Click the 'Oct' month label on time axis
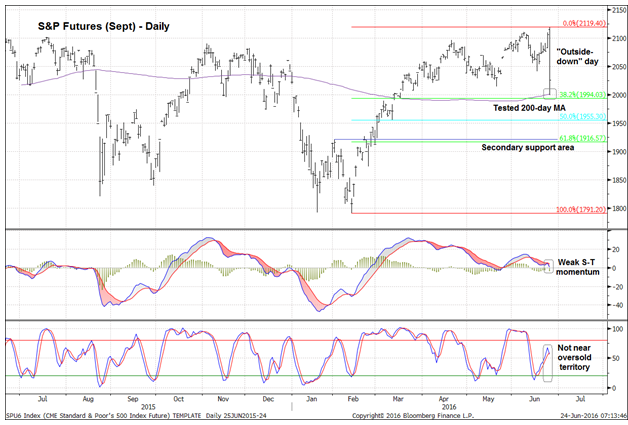The width and height of the screenshot is (628, 425). [178, 399]
